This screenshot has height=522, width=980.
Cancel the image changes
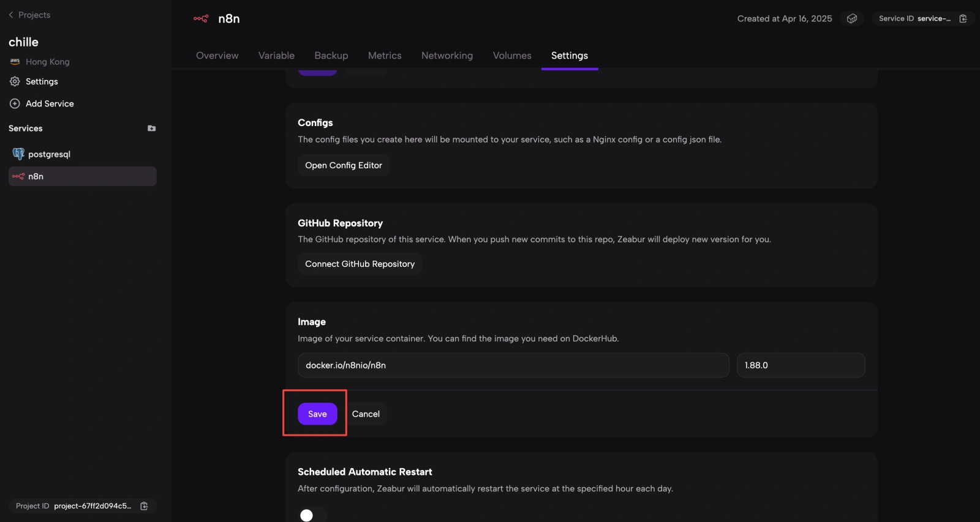pos(366,414)
